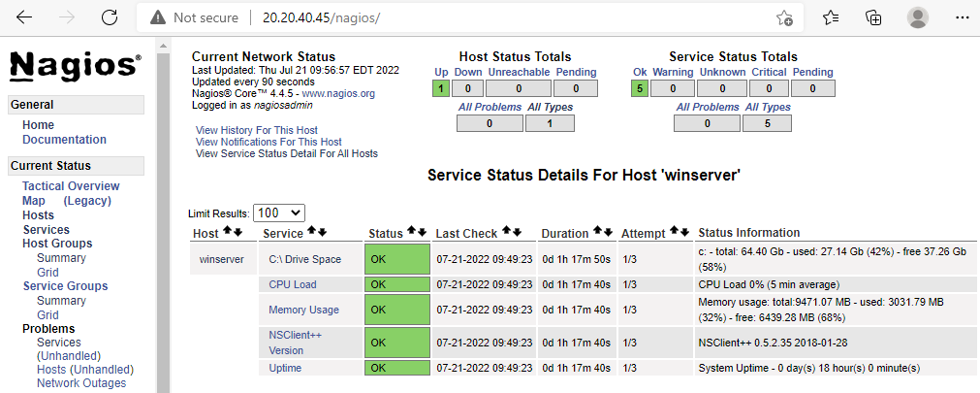Add page to favorites star icon
The image size is (980, 393).
pyautogui.click(x=784, y=17)
